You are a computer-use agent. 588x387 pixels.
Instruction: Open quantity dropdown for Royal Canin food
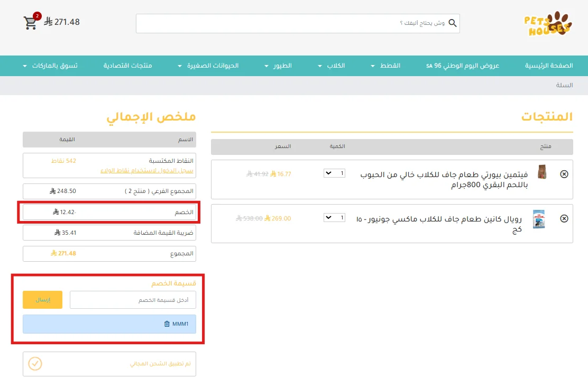coord(334,217)
